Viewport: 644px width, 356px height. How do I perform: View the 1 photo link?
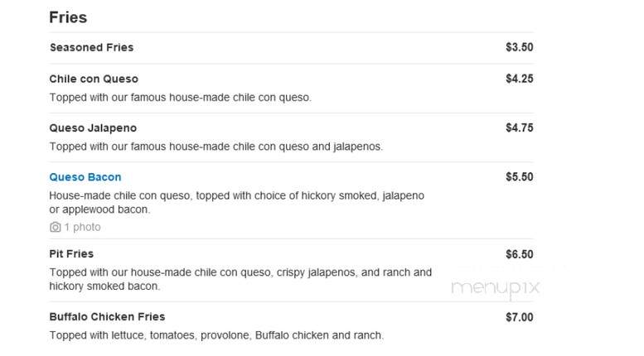(82, 227)
